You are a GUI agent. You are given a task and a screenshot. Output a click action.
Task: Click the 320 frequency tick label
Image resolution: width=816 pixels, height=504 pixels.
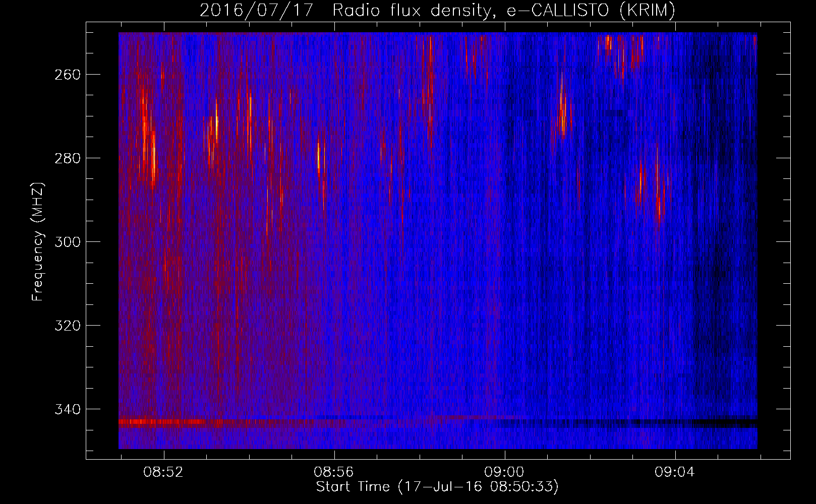pos(68,326)
